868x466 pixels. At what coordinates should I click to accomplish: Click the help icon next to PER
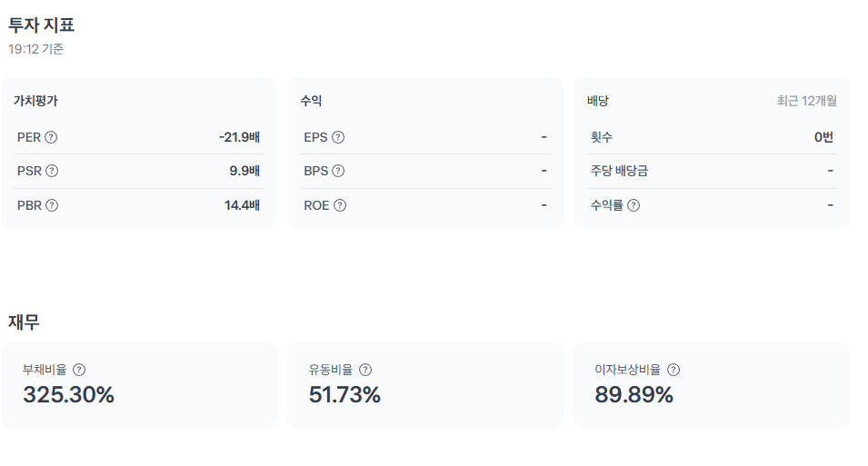click(x=51, y=138)
